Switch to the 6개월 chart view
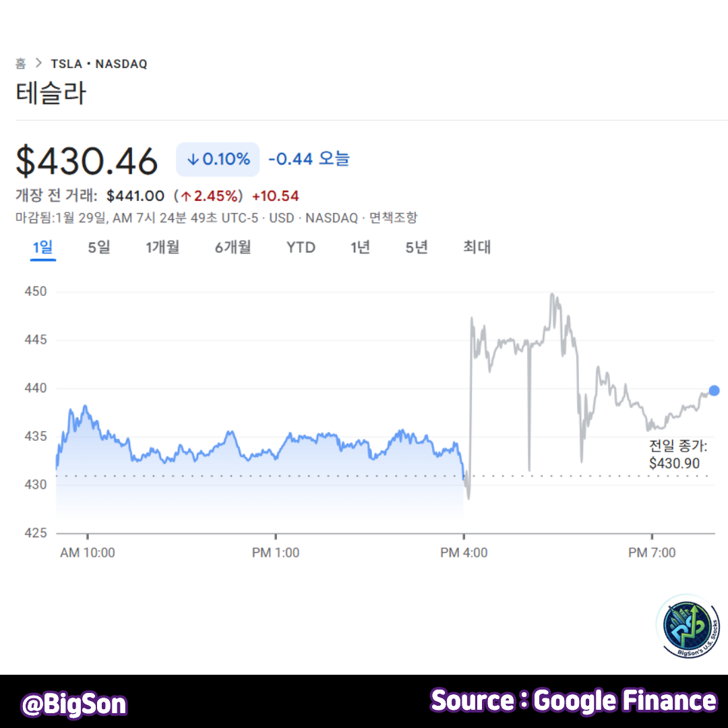728x728 pixels. point(232,247)
